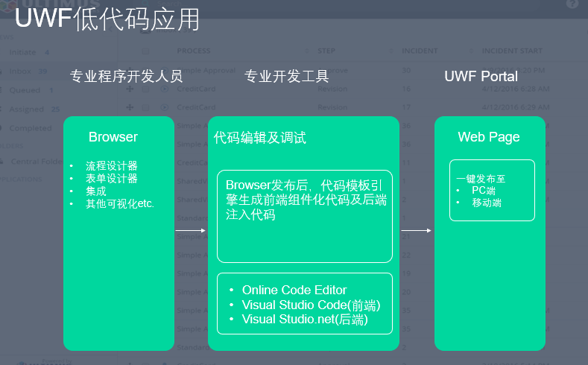Click the move icon on CreditCard incident 16 row
The width and height of the screenshot is (588, 365).
130,89
